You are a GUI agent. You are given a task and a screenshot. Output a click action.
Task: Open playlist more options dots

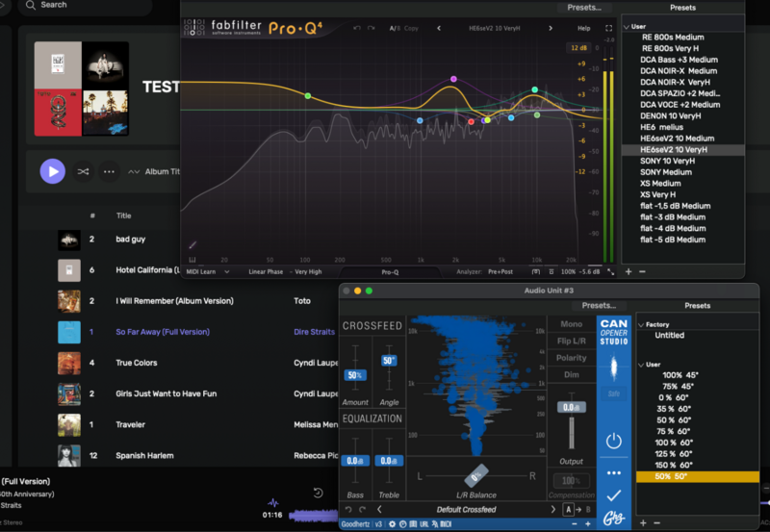click(109, 172)
